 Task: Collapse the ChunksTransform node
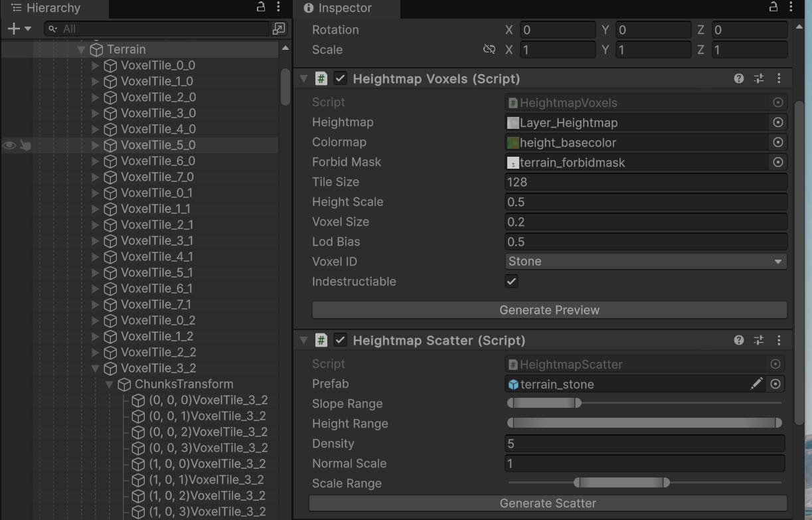pos(108,384)
